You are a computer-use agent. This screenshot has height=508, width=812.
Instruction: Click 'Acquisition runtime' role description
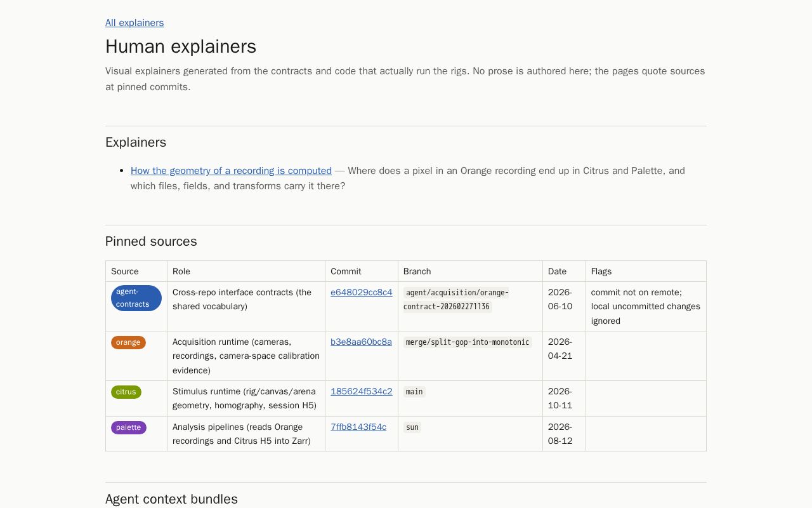point(246,356)
